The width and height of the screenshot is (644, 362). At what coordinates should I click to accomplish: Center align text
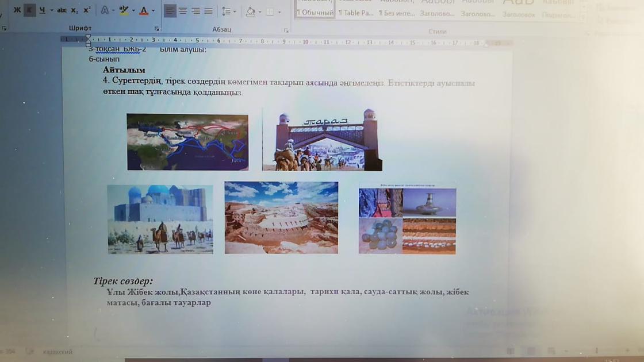point(183,11)
